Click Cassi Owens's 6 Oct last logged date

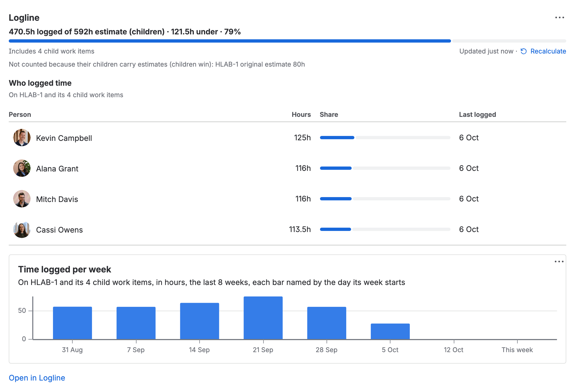[x=469, y=229]
